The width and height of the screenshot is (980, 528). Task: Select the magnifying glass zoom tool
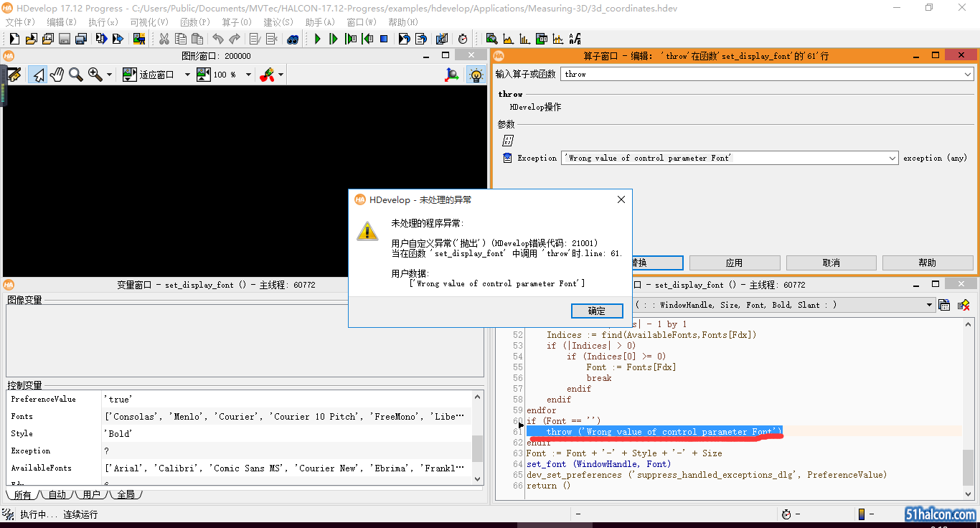coord(76,75)
